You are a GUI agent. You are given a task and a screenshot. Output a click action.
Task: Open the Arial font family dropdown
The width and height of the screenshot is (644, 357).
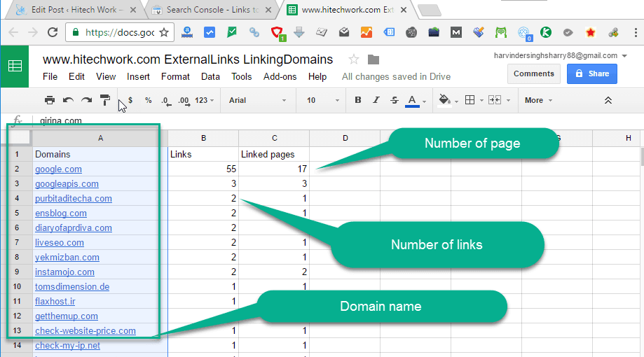[257, 100]
